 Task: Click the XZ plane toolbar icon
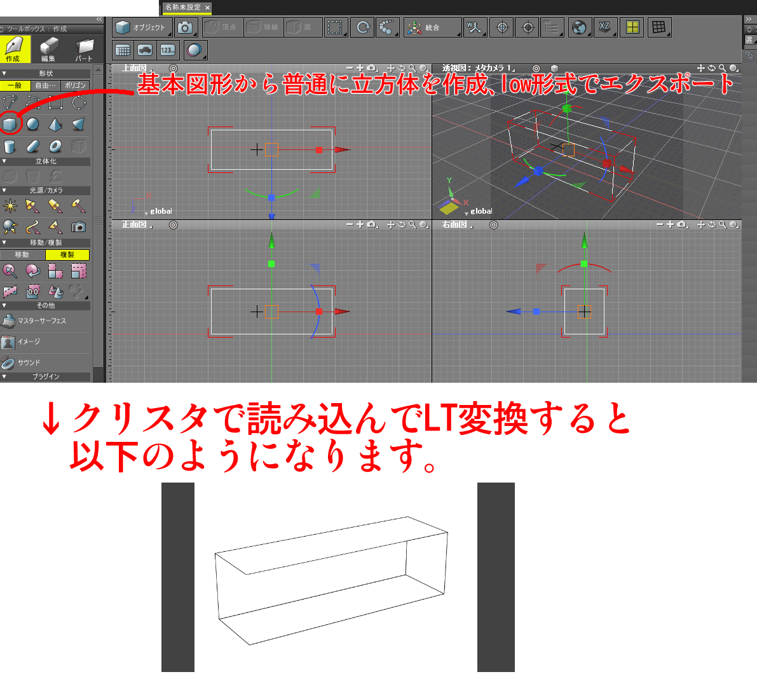(604, 27)
